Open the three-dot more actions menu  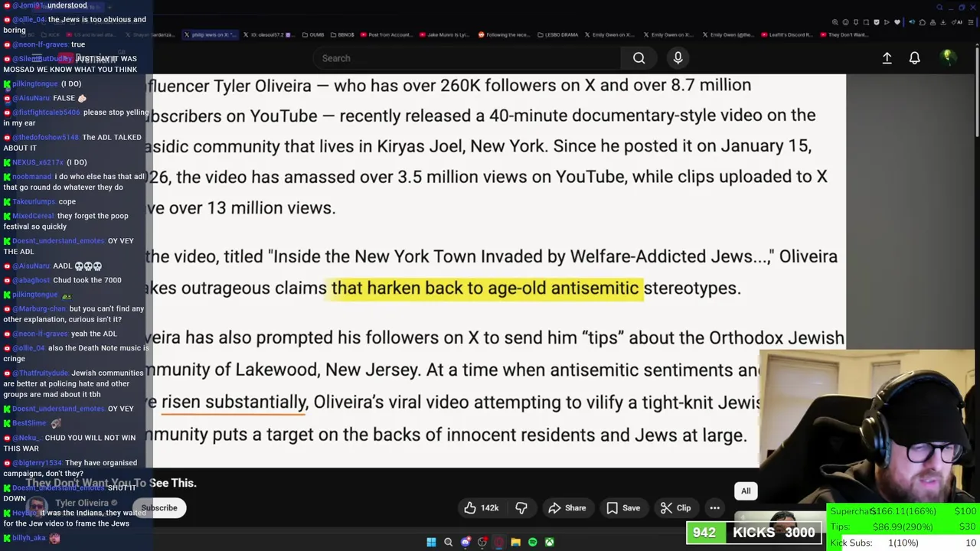point(714,508)
